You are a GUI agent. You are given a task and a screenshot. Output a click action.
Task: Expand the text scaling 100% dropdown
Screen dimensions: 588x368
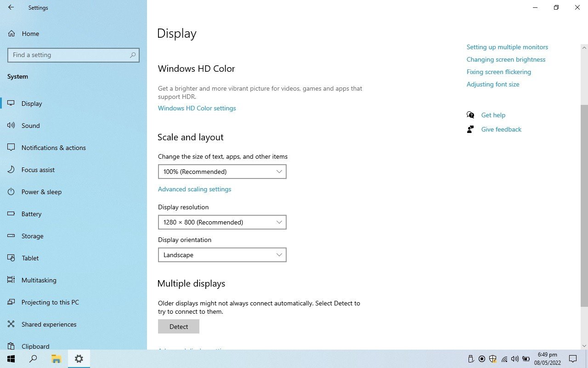(222, 172)
